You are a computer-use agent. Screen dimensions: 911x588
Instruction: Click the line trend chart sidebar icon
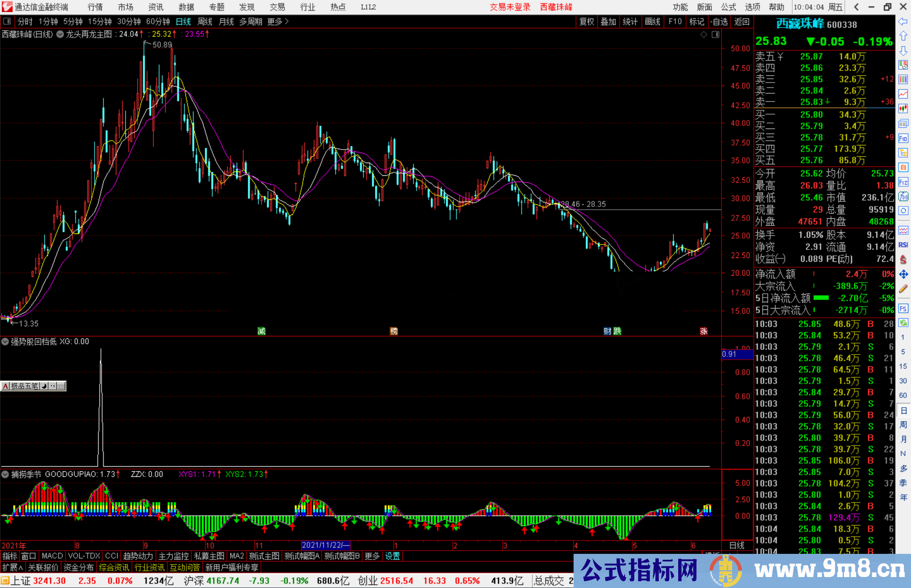pyautogui.click(x=903, y=94)
